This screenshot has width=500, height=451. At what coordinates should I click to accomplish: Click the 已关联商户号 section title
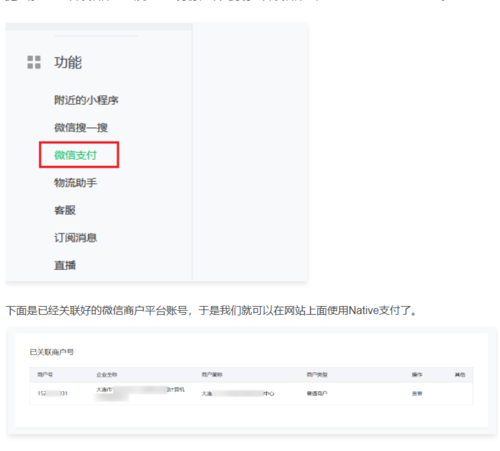[x=52, y=352]
